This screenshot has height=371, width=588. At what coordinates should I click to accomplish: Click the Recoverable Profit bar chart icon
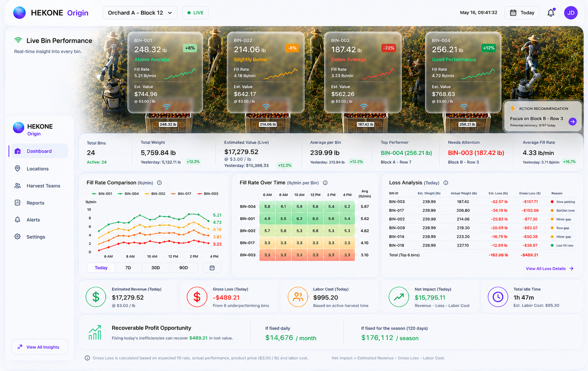[x=95, y=332]
